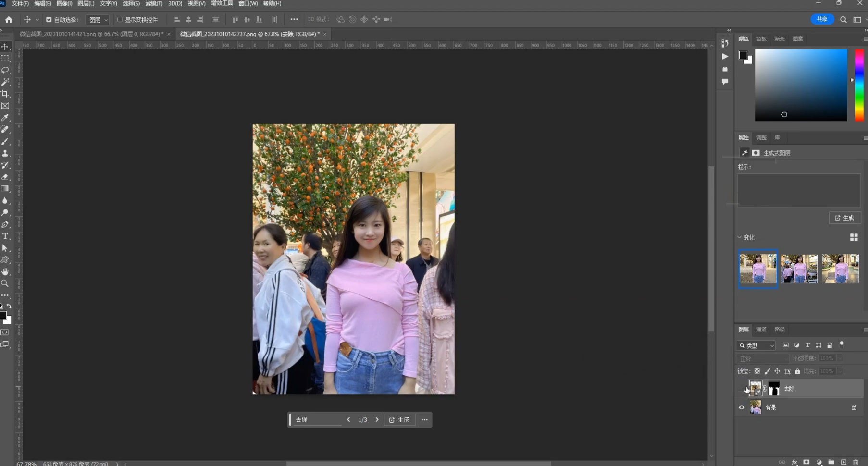Select the Horizontal Type tool
868x466 pixels.
point(5,236)
